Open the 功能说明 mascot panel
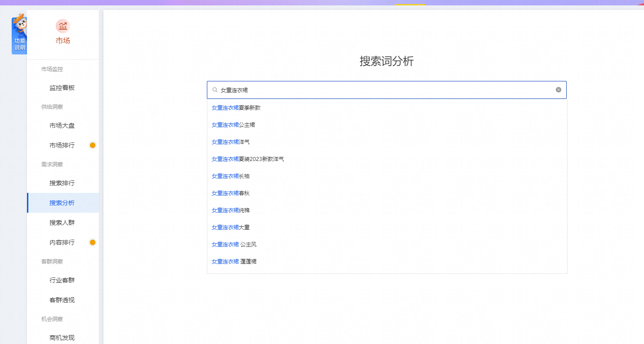The width and height of the screenshot is (644, 344). (x=19, y=36)
